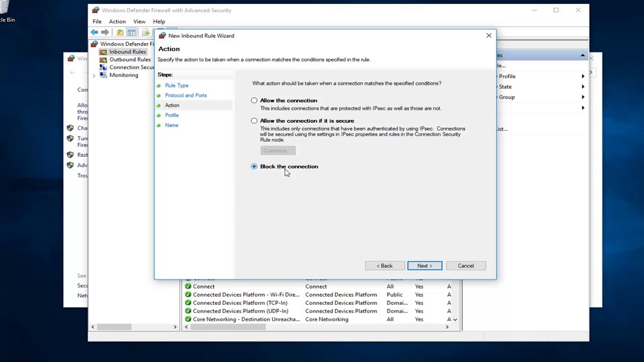Screen dimensions: 644x362
Task: Click the back arrow in the MMC toolbar
Action: [x=94, y=32]
